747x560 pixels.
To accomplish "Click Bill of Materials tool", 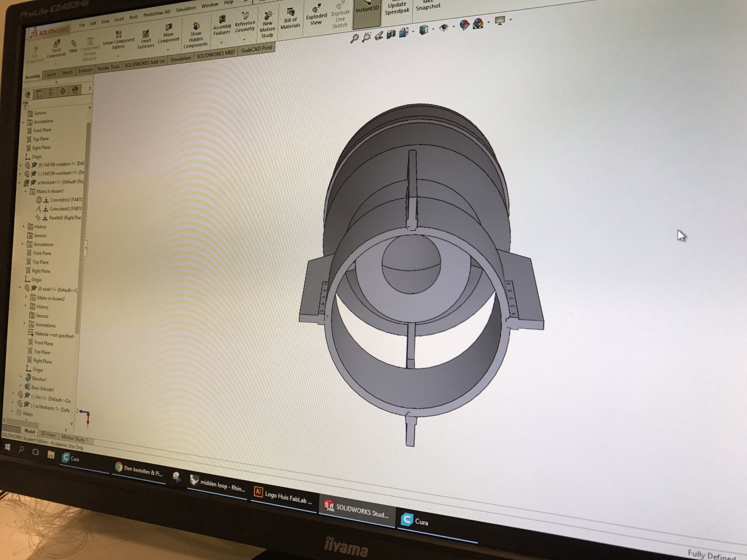I will tap(290, 19).
